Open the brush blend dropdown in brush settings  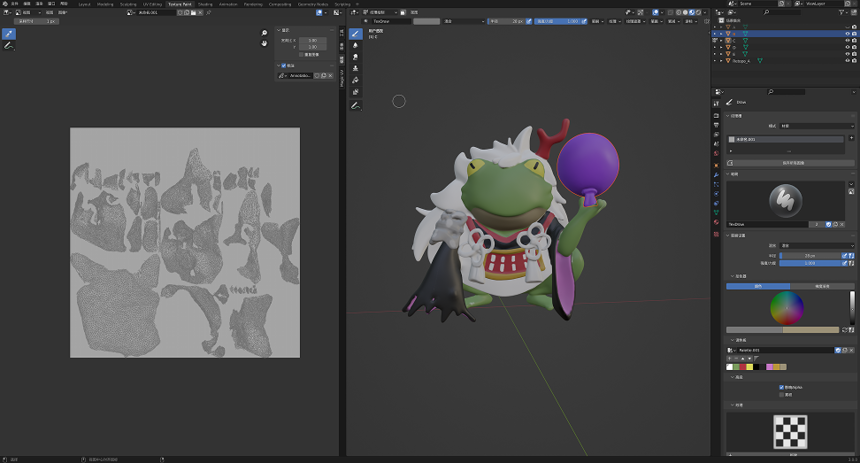[x=817, y=245]
